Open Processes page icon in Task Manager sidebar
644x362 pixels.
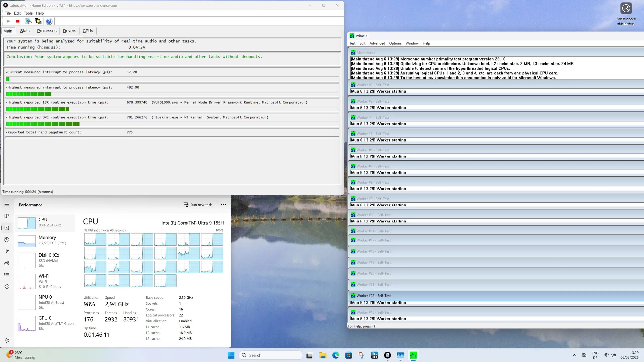[x=7, y=216]
